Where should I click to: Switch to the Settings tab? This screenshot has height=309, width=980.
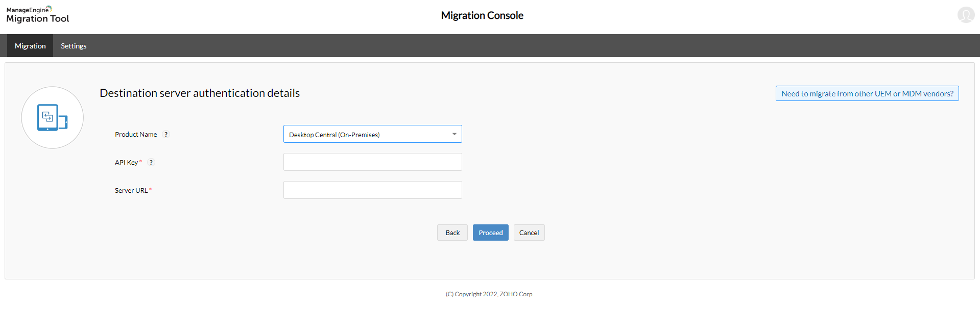tap(74, 46)
